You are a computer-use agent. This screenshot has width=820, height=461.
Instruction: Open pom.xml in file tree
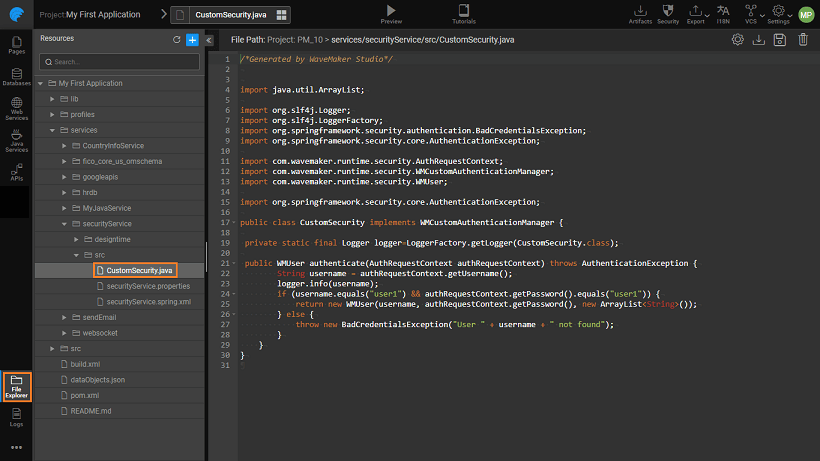83,396
